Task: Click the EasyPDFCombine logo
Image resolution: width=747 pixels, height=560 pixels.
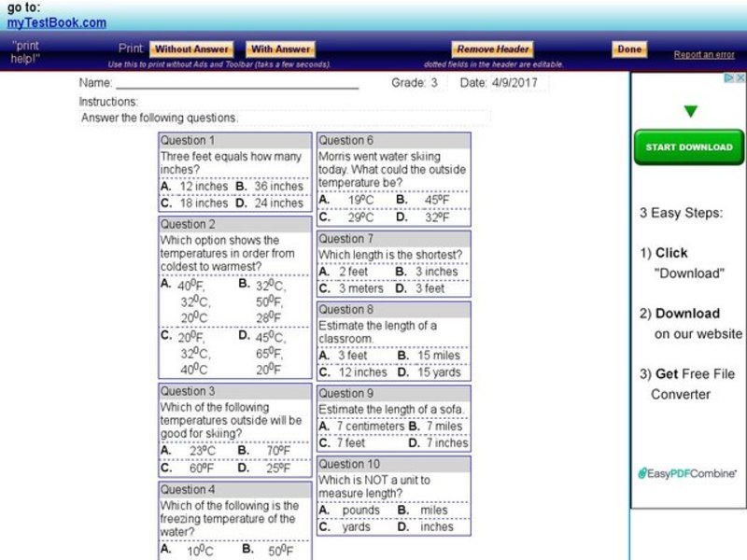Action: (x=688, y=473)
